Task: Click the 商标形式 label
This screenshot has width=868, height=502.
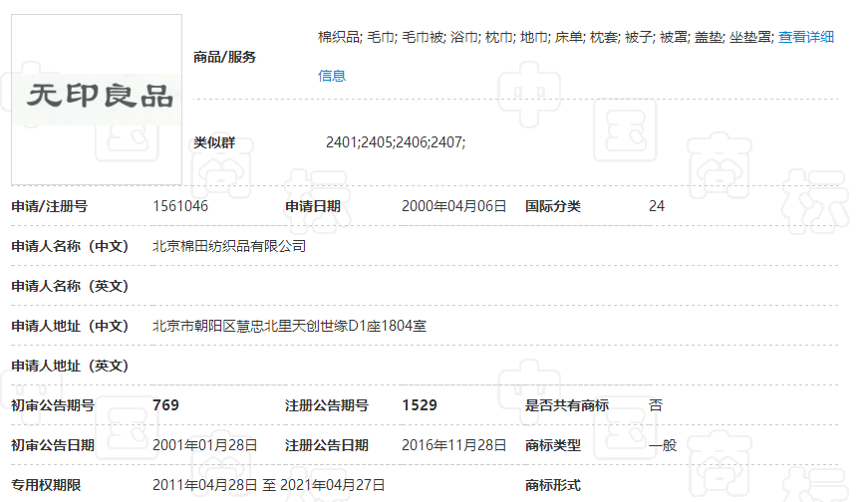Action: click(x=552, y=485)
